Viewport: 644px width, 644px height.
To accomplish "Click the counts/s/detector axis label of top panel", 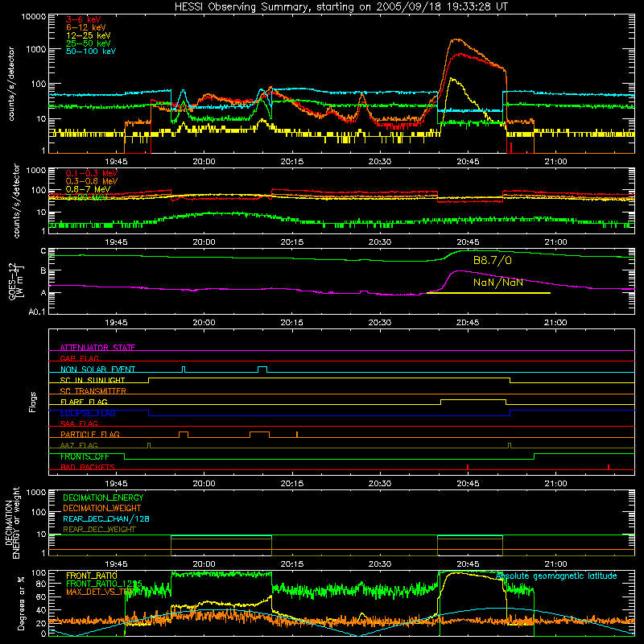I will click(x=11, y=84).
